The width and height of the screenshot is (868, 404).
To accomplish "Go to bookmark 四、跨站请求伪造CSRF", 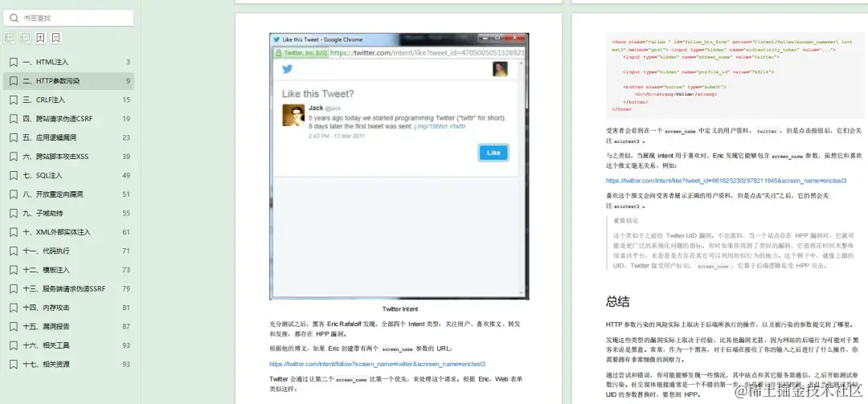I will [x=68, y=118].
